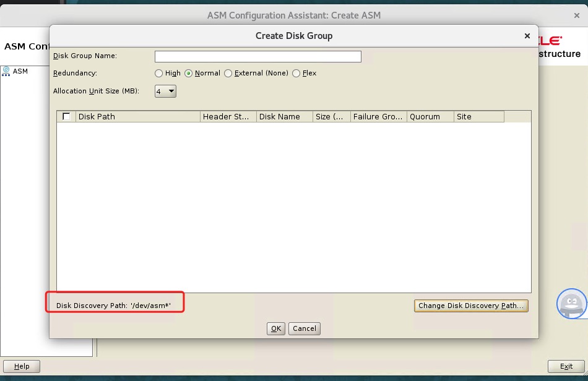This screenshot has width=588, height=381.
Task: Click the Site column header
Action: click(479, 116)
